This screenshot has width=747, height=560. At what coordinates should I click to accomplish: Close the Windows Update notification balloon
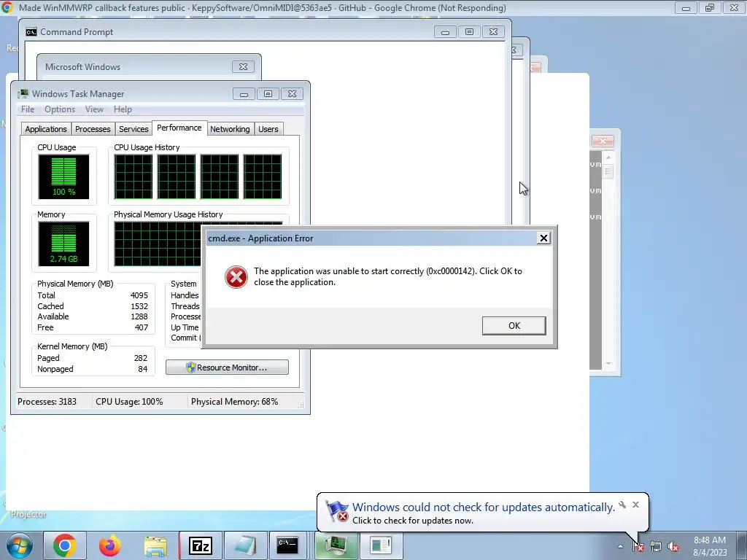coord(635,505)
